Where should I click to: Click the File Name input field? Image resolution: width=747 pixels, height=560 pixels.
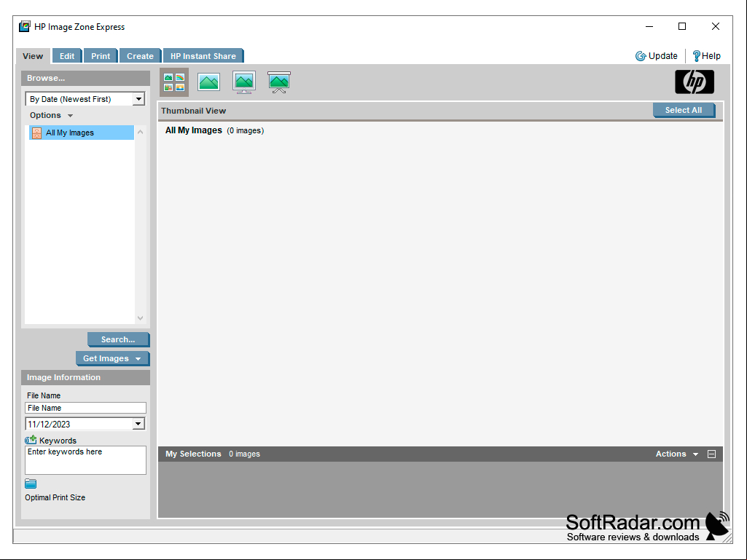coord(85,408)
